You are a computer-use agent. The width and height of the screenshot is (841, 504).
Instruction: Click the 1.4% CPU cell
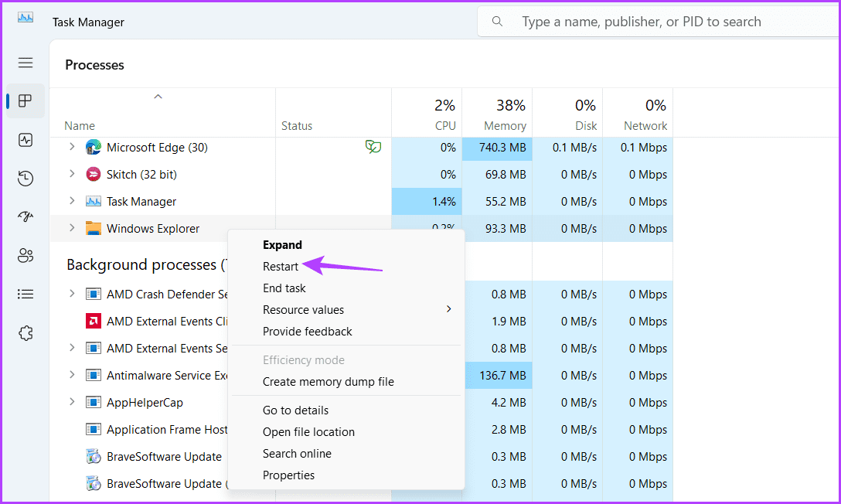coord(427,202)
